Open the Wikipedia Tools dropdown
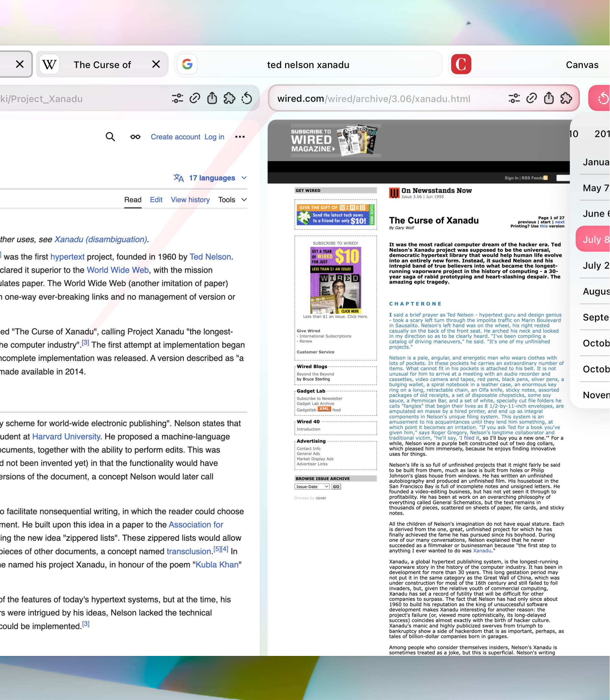 point(232,200)
